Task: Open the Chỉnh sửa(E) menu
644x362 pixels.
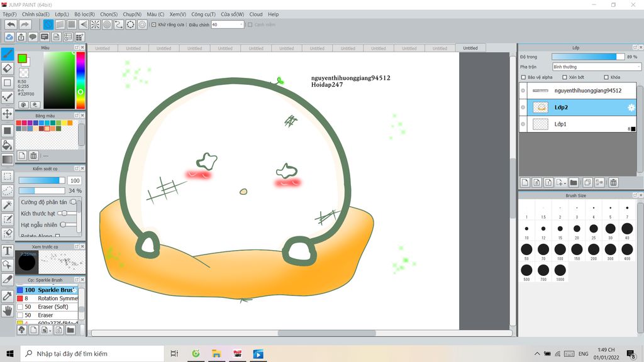Action: [x=36, y=14]
